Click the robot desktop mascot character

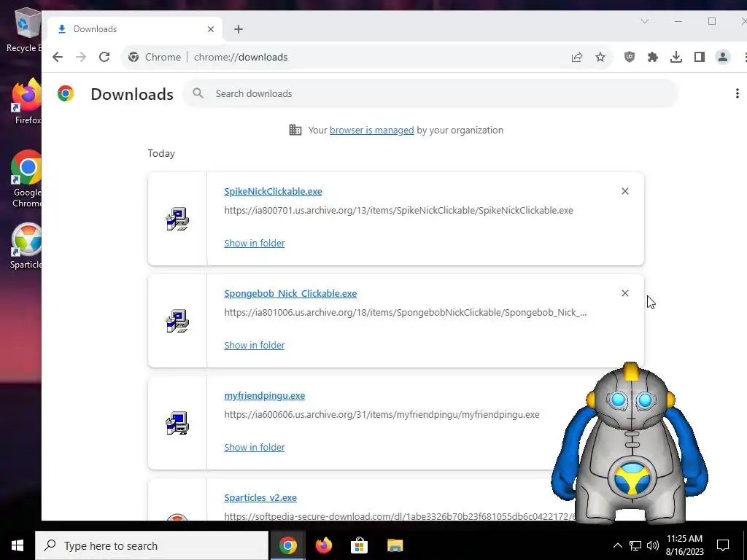[x=630, y=444]
